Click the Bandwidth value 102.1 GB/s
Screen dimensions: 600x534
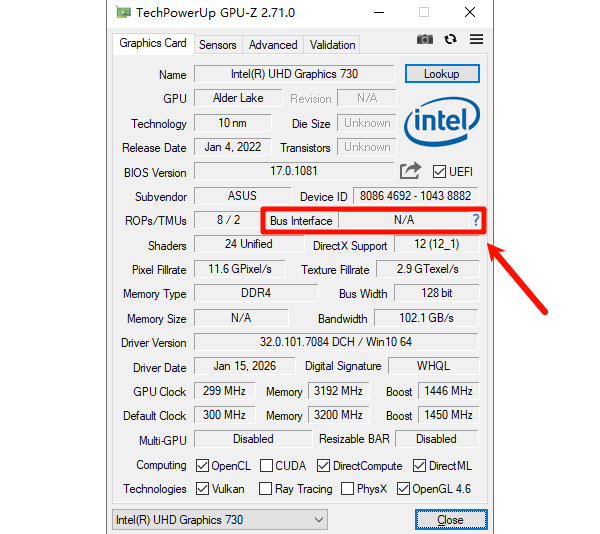tap(426, 318)
